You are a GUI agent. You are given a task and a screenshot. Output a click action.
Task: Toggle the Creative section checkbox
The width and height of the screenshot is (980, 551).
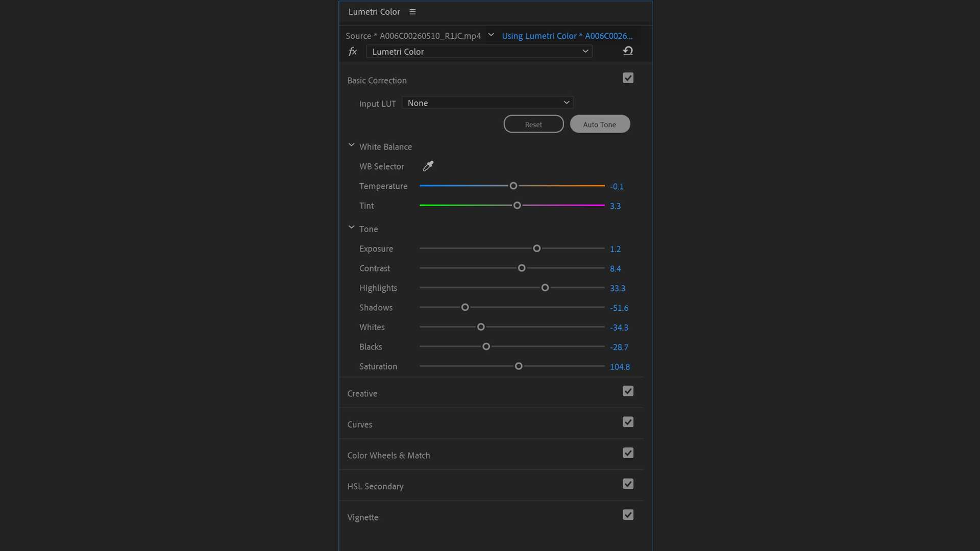point(628,391)
